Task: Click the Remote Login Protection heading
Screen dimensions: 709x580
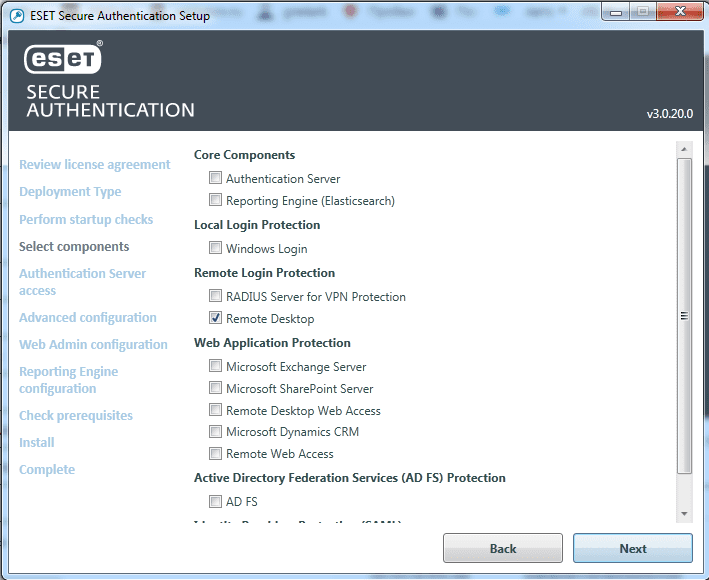Action: (265, 273)
